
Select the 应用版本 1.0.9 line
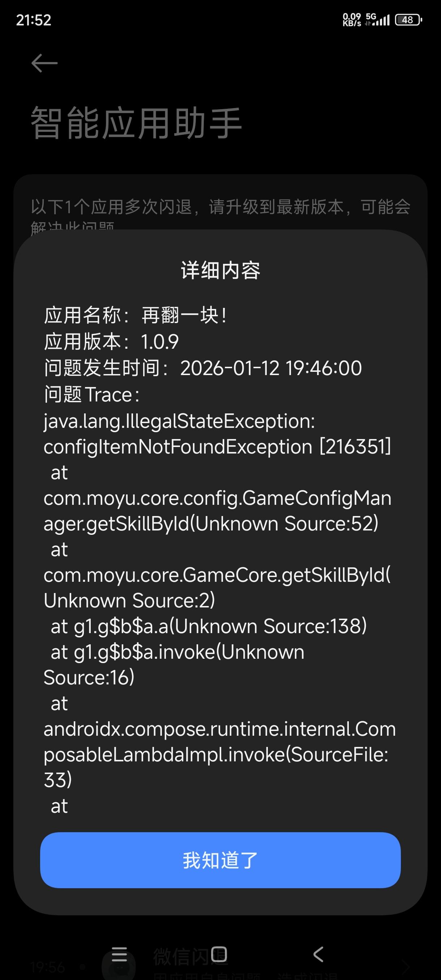111,341
